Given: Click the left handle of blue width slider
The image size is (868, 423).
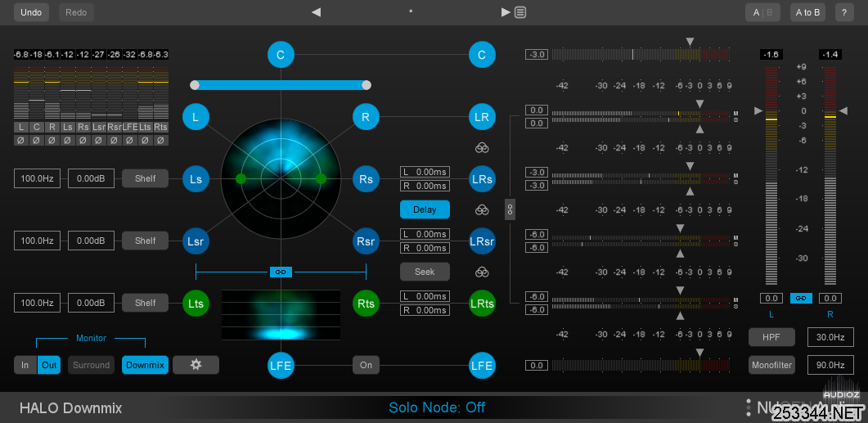Looking at the screenshot, I should point(195,85).
